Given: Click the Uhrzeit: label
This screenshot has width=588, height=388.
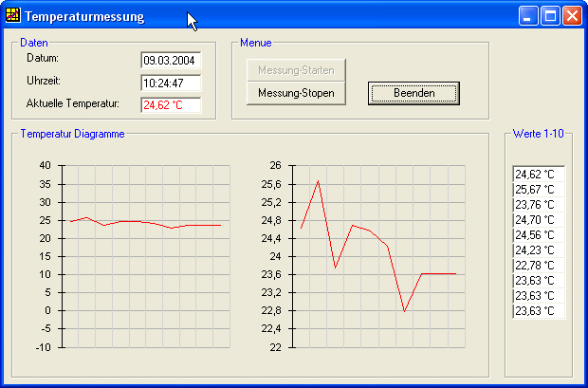Looking at the screenshot, I should pos(44,81).
